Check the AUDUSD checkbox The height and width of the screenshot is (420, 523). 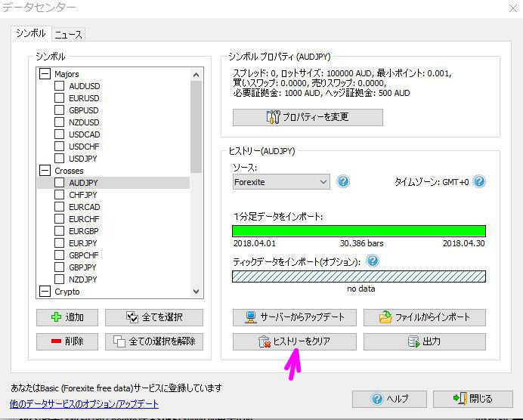60,85
